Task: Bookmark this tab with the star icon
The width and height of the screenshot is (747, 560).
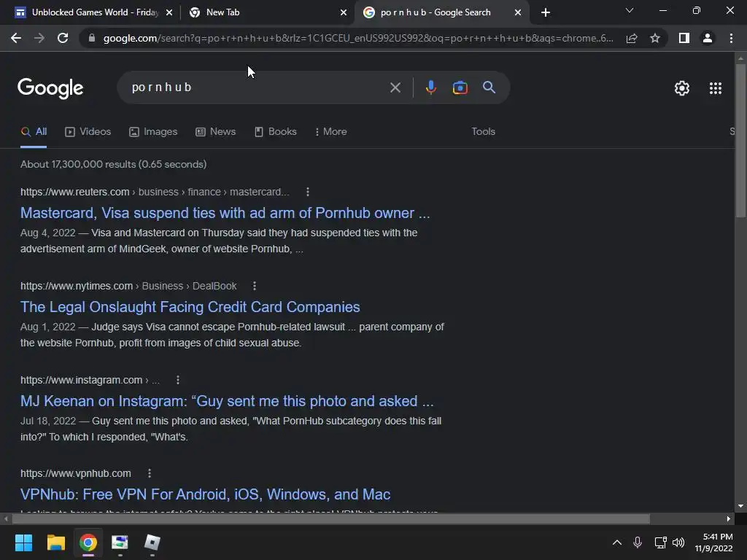Action: click(655, 38)
